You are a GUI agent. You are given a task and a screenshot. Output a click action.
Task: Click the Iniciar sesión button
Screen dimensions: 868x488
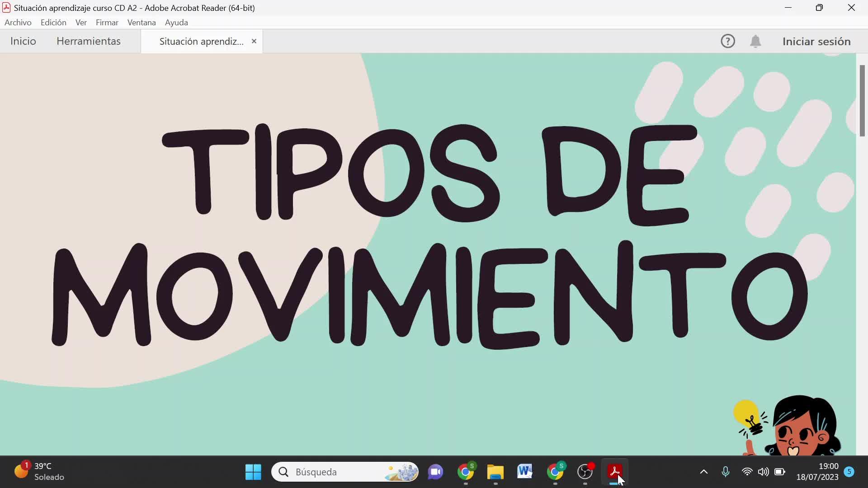[x=816, y=41]
